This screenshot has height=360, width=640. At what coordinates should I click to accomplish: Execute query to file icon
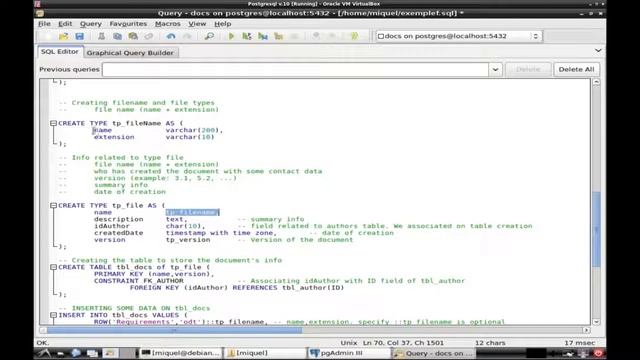point(263,36)
